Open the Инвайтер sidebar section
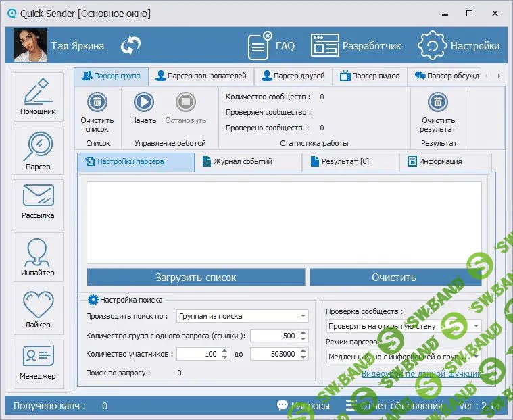The width and height of the screenshot is (513, 420). click(x=39, y=257)
